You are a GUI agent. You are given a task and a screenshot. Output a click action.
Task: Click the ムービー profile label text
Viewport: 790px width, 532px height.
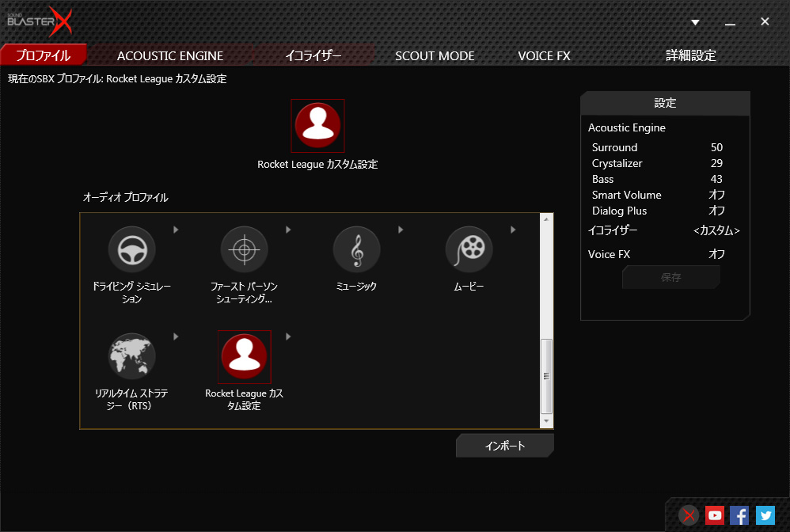469,286
